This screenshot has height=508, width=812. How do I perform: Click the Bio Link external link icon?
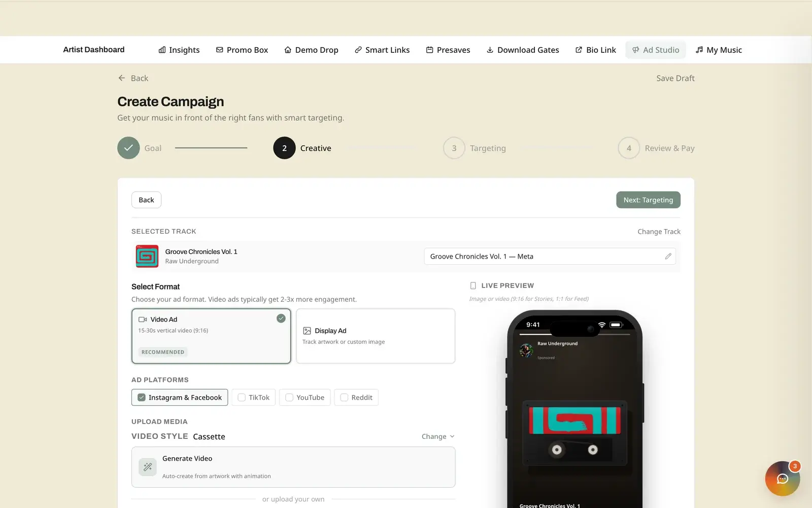pos(579,50)
